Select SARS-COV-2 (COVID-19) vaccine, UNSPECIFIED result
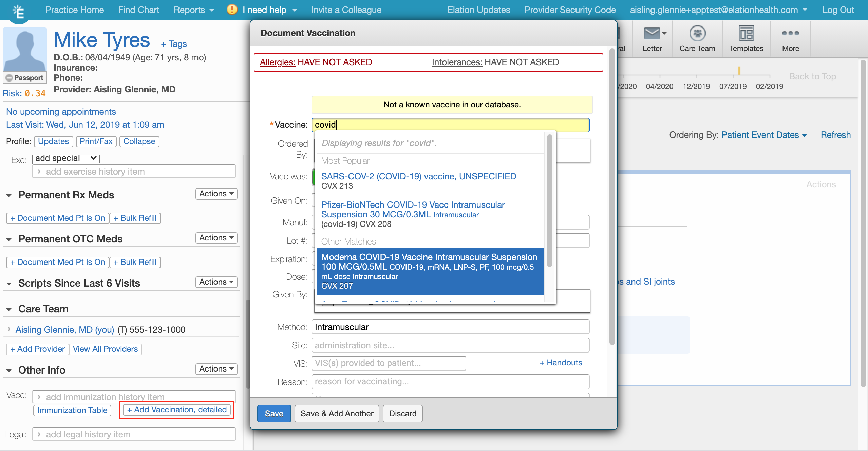This screenshot has height=451, width=868. pos(430,181)
